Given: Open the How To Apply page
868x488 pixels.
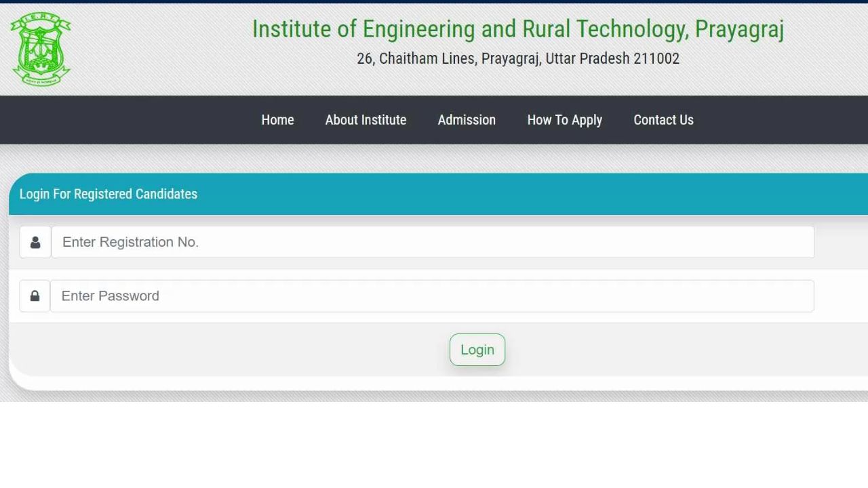Looking at the screenshot, I should click(564, 120).
